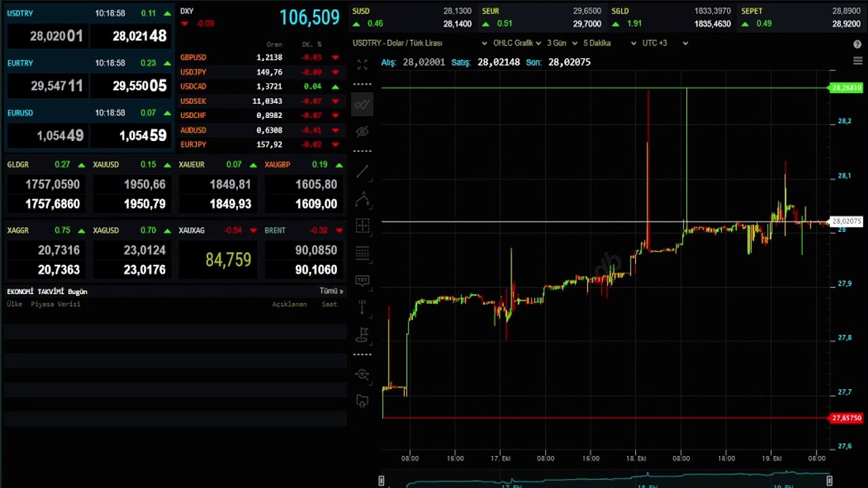Screen dimensions: 868x488
Task: Click the red down arrow on XAUXAG tile
Action: (253, 230)
